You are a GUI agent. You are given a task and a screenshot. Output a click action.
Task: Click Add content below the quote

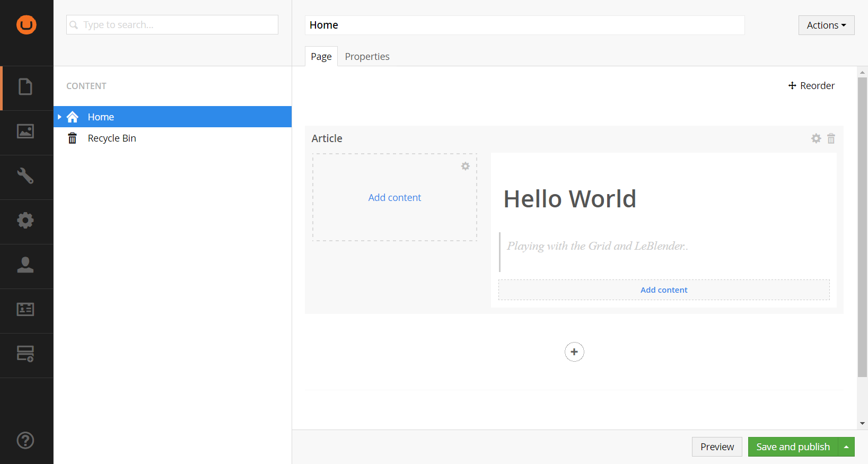pyautogui.click(x=664, y=290)
